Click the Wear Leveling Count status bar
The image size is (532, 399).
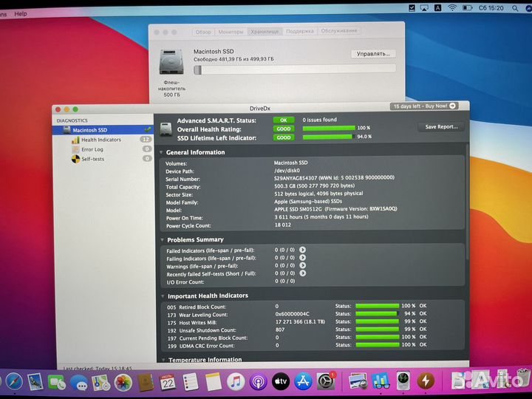tap(378, 314)
